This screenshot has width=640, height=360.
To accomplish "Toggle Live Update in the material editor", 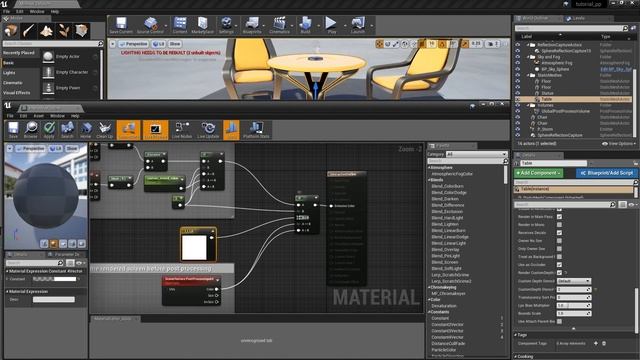I will [208, 130].
